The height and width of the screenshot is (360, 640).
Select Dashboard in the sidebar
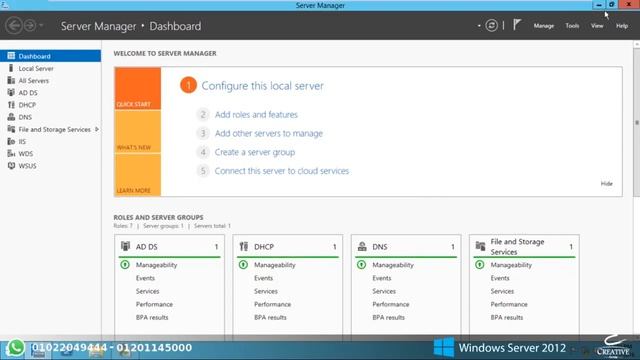tap(50, 56)
